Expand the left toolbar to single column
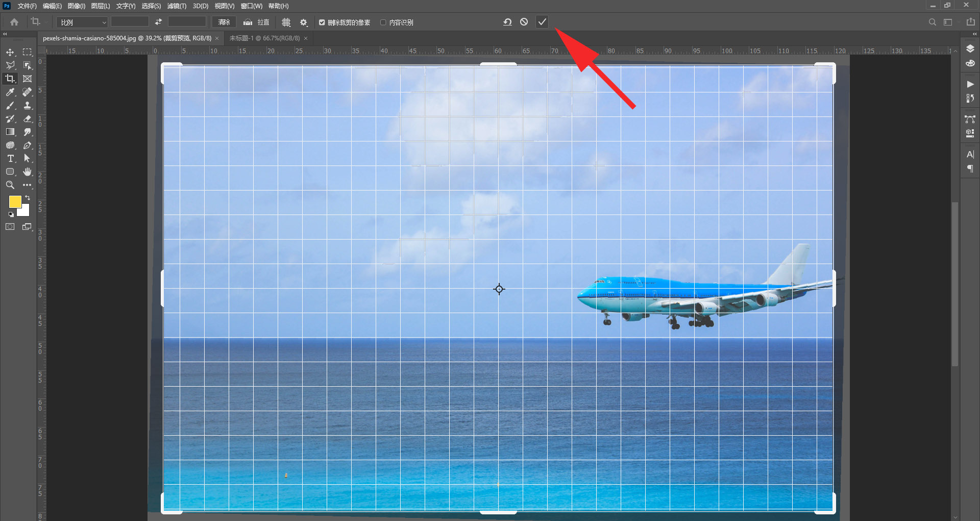Viewport: 980px width, 521px height. point(5,34)
